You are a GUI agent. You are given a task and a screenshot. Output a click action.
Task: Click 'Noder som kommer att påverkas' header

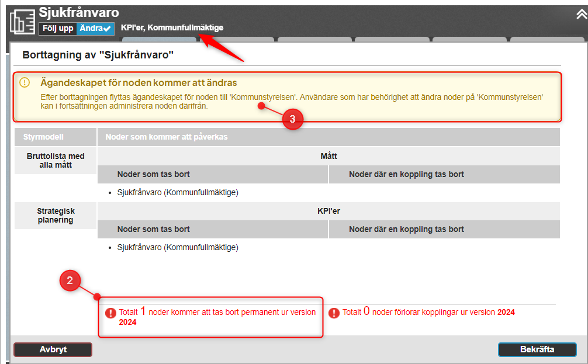[166, 137]
